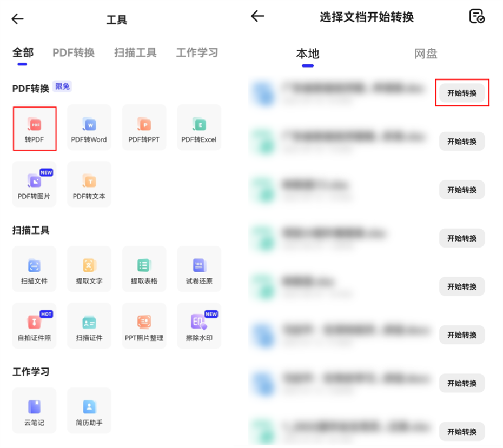
Task: Open the 试卷还原 tool
Action: point(199,269)
